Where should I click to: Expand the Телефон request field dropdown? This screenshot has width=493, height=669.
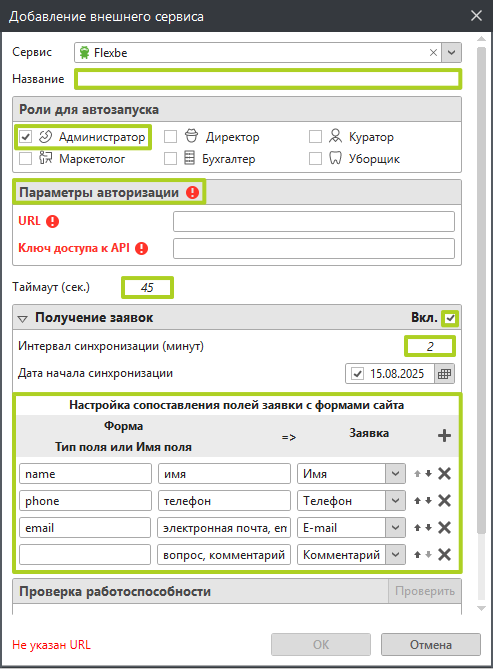tap(395, 500)
